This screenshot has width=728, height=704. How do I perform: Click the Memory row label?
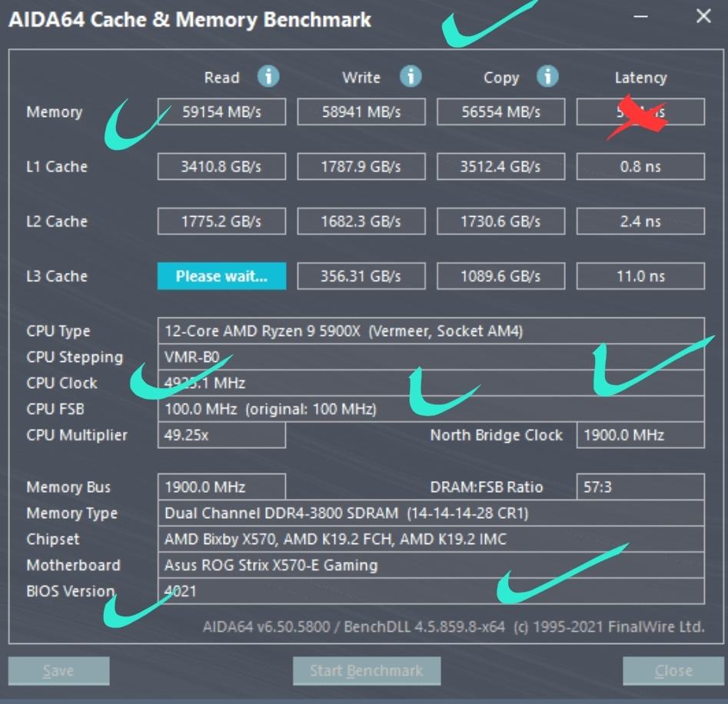click(x=55, y=112)
